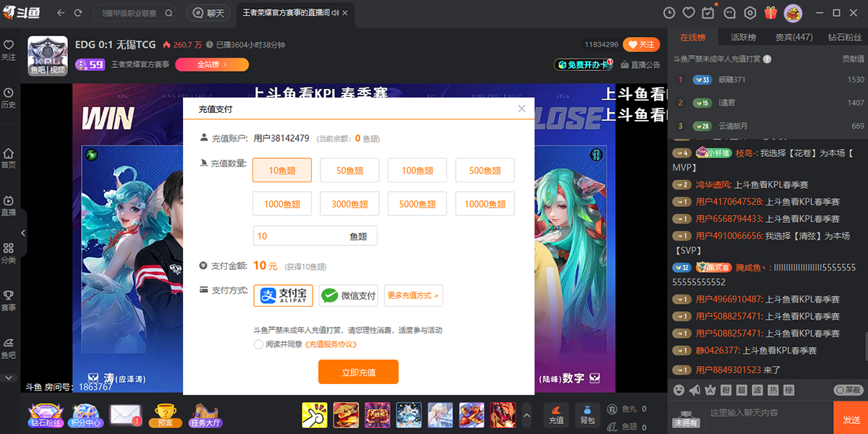868x434 pixels.
Task: Switch to the 钻石粉丝 tab in right panel
Action: point(845,37)
